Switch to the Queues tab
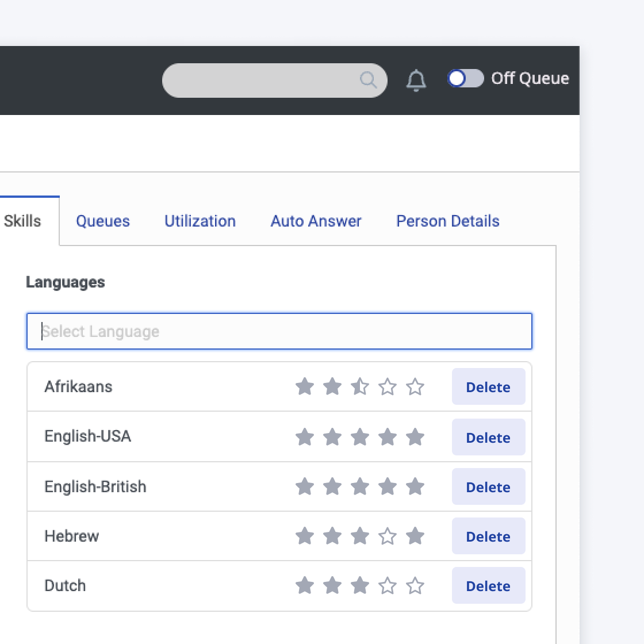This screenshot has height=644, width=644. coord(103,221)
